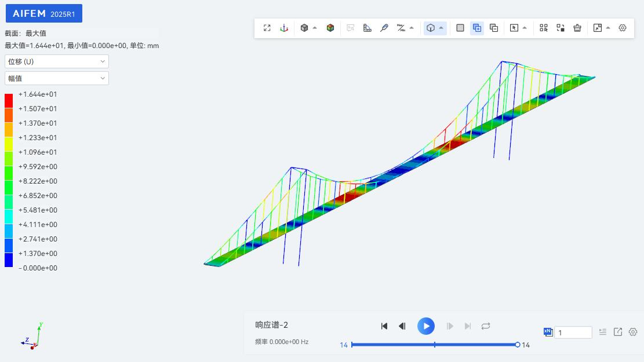Click the fit-to-view expand icon

click(267, 28)
